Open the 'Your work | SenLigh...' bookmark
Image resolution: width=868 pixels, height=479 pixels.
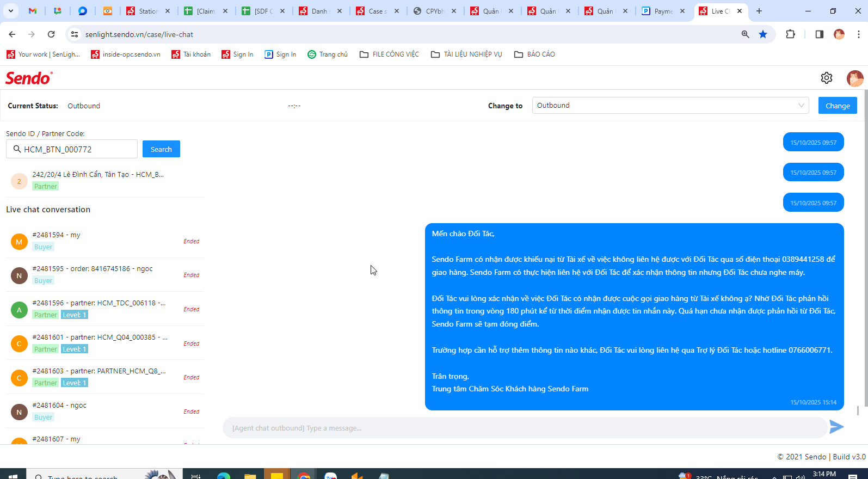point(43,54)
